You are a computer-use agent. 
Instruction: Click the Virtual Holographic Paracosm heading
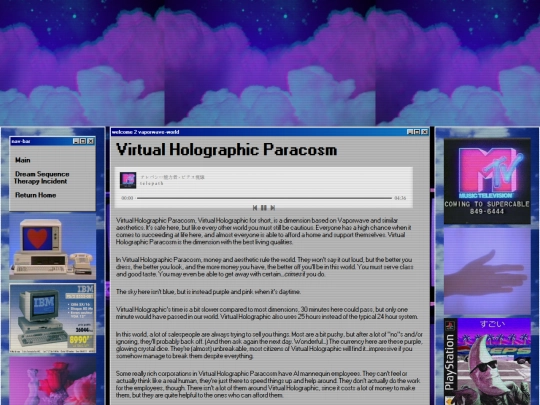coord(227,150)
